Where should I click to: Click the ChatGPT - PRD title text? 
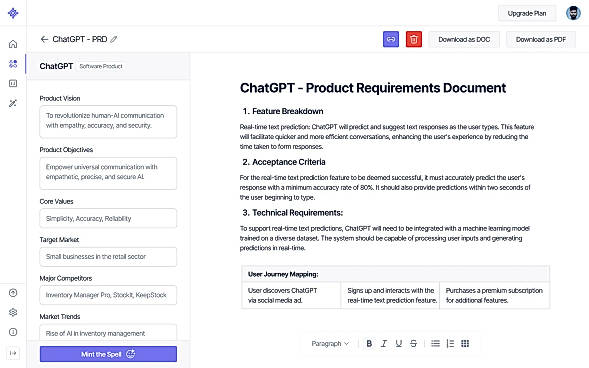[80, 39]
